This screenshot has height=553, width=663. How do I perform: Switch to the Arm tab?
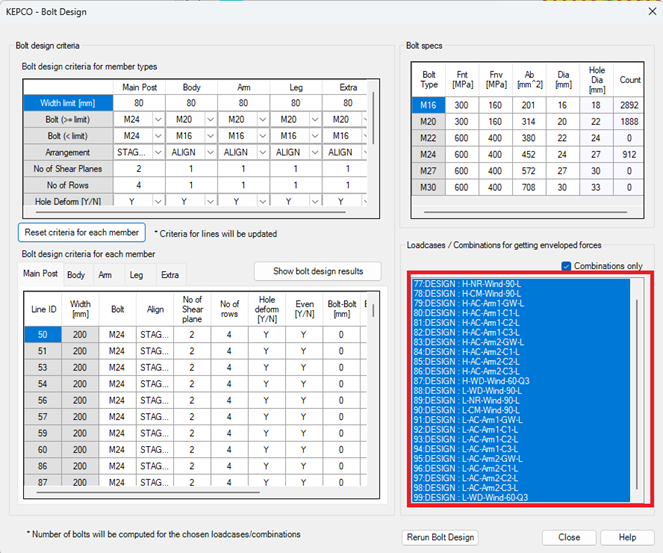(x=105, y=275)
